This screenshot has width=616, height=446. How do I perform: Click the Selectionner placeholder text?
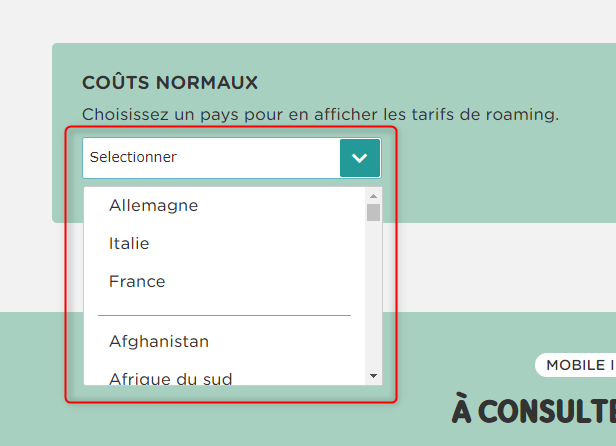pos(133,157)
